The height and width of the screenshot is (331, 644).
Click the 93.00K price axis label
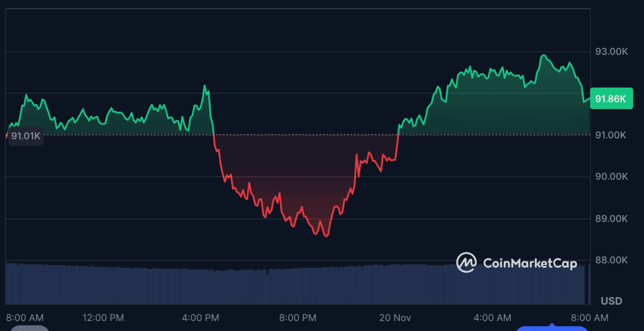coord(611,51)
